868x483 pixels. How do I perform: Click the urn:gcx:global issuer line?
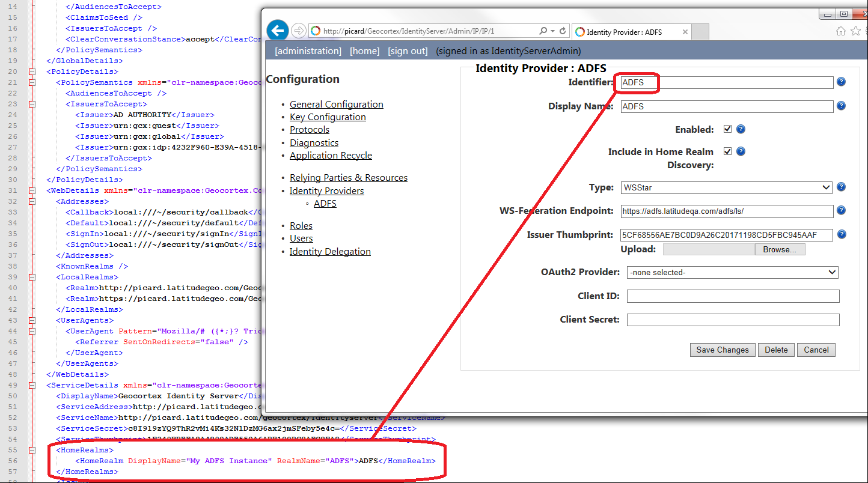pyautogui.click(x=150, y=136)
